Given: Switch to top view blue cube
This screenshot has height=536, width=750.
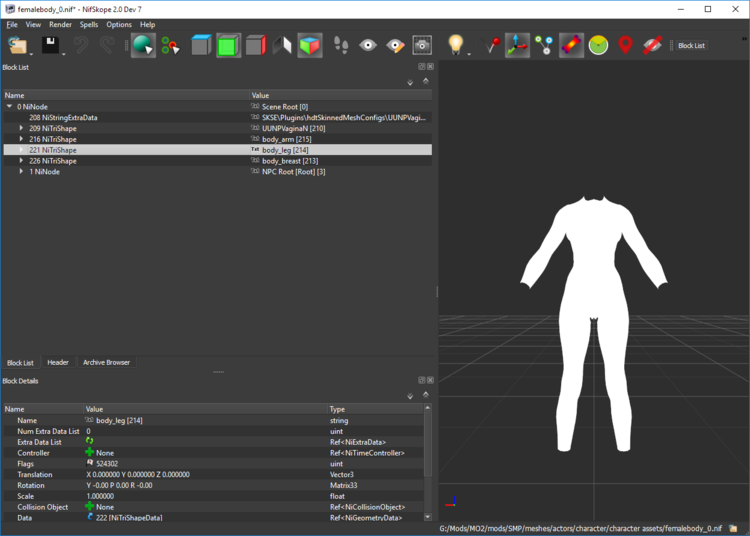Looking at the screenshot, I should pyautogui.click(x=201, y=45).
